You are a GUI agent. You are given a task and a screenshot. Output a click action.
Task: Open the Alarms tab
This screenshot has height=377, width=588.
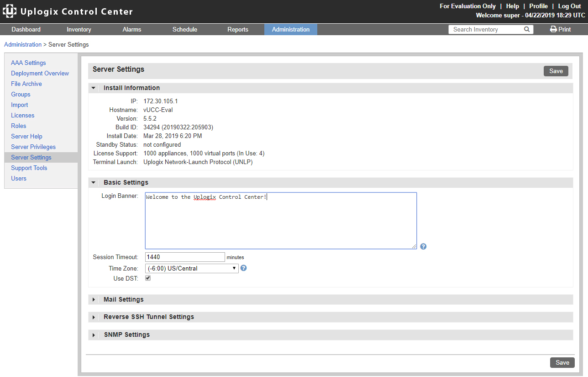point(132,29)
